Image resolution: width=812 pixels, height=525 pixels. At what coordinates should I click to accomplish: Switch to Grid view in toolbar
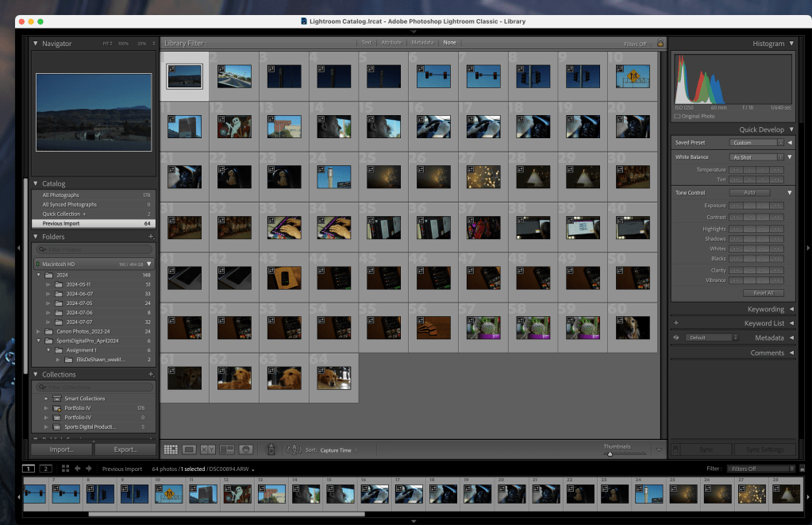(x=171, y=450)
